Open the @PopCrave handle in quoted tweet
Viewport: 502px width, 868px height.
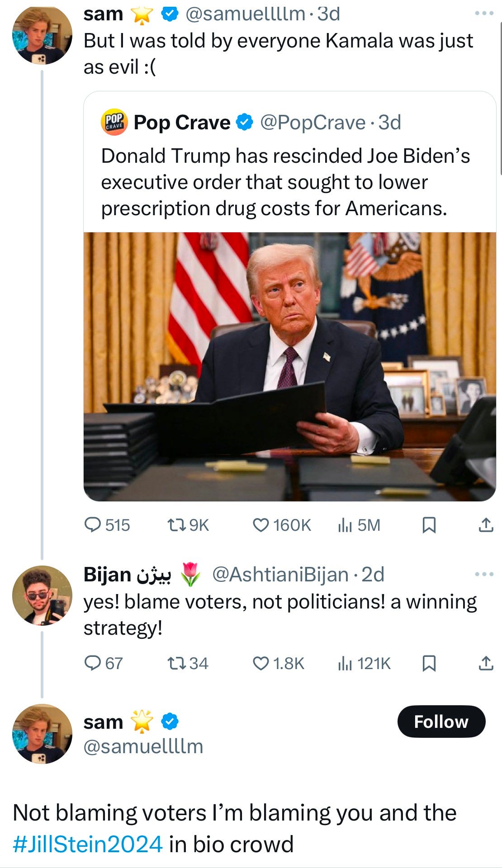coord(313,123)
